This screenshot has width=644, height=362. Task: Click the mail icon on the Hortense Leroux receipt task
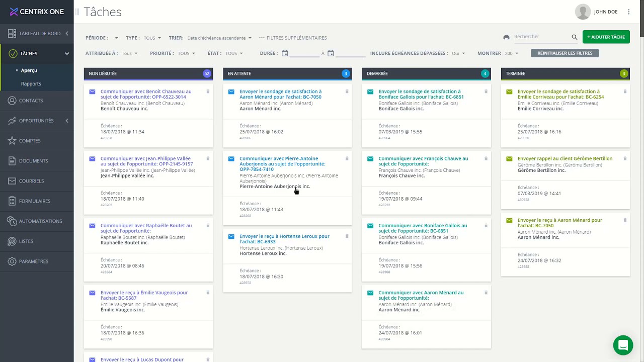[x=231, y=236]
